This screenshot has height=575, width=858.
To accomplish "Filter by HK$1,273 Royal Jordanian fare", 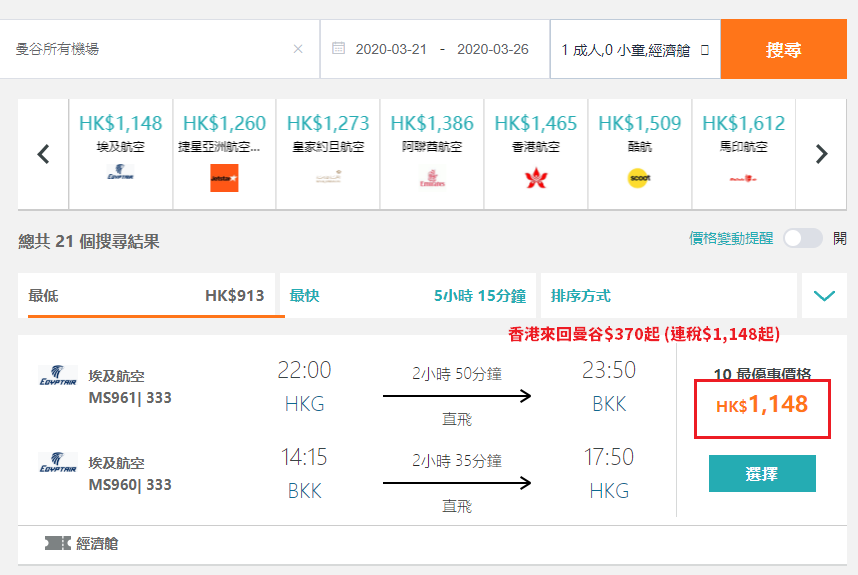I will [328, 154].
